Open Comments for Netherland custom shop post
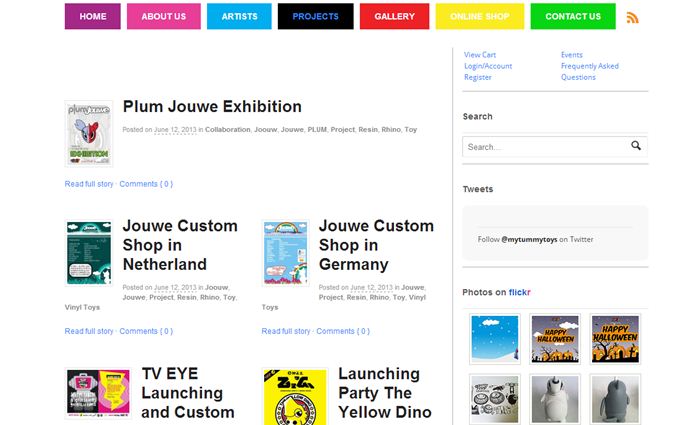 click(x=146, y=331)
